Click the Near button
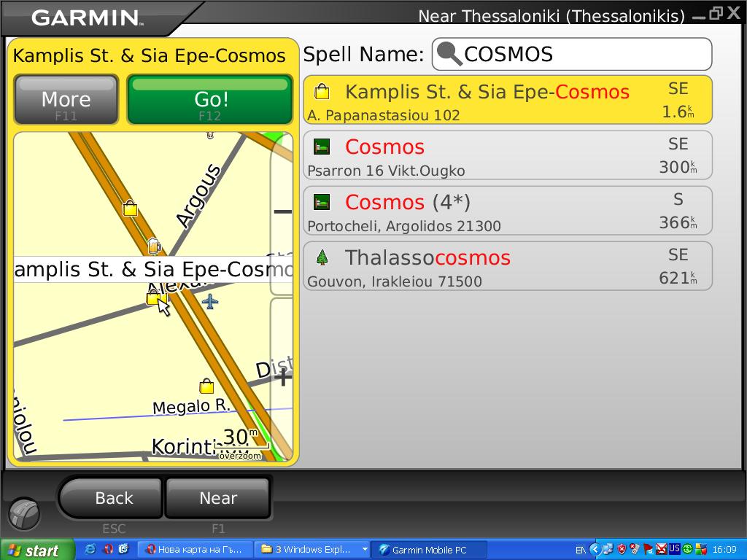Screen dimensions: 747x560 (x=217, y=498)
